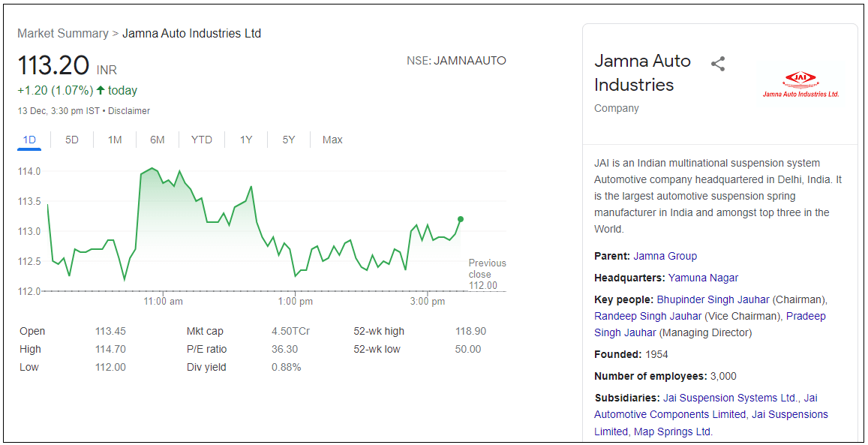Viewport: 868px width, 445px height.
Task: Click the Number of employees: 3,000 entry
Action: [665, 377]
